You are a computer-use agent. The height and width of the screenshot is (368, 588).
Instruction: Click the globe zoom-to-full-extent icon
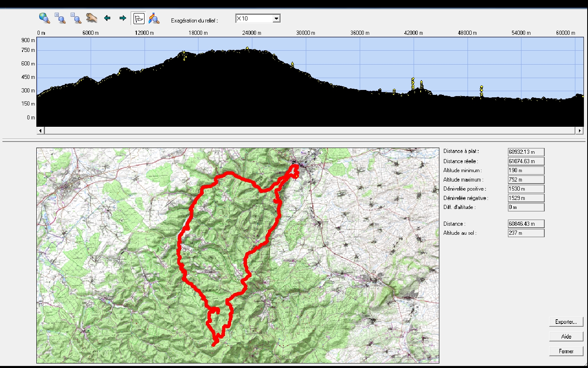tap(44, 18)
